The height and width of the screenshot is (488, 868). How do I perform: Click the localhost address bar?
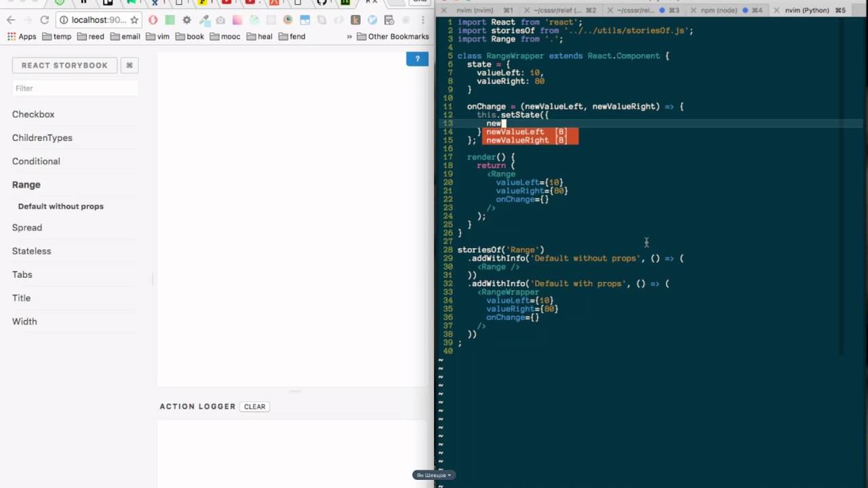[x=99, y=20]
